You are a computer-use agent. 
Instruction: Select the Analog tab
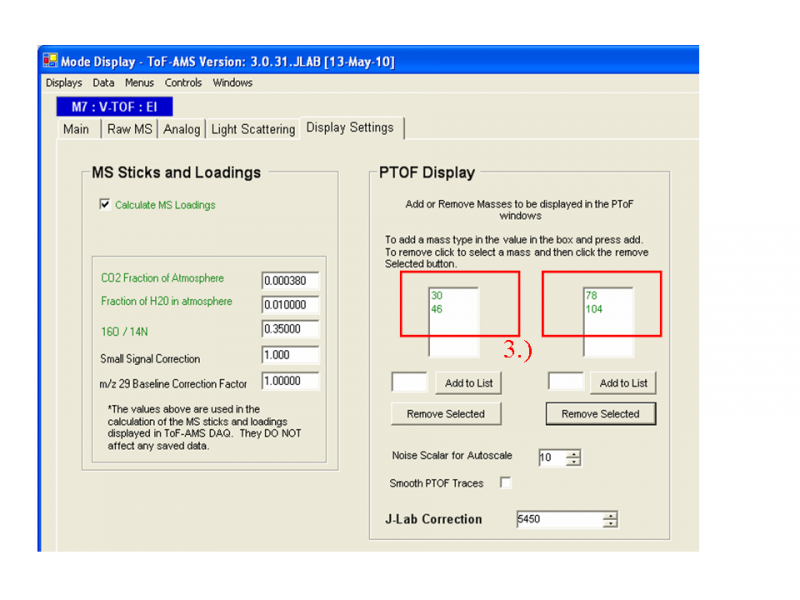pos(182,129)
